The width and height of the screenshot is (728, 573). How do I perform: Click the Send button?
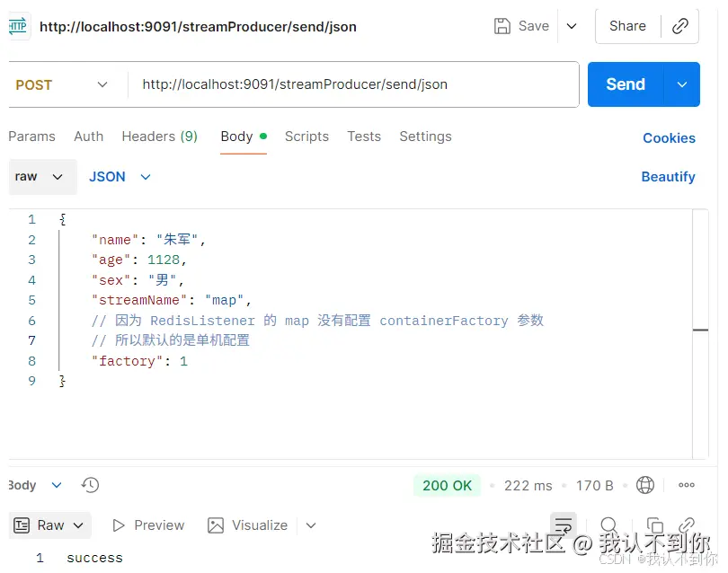[x=625, y=84]
